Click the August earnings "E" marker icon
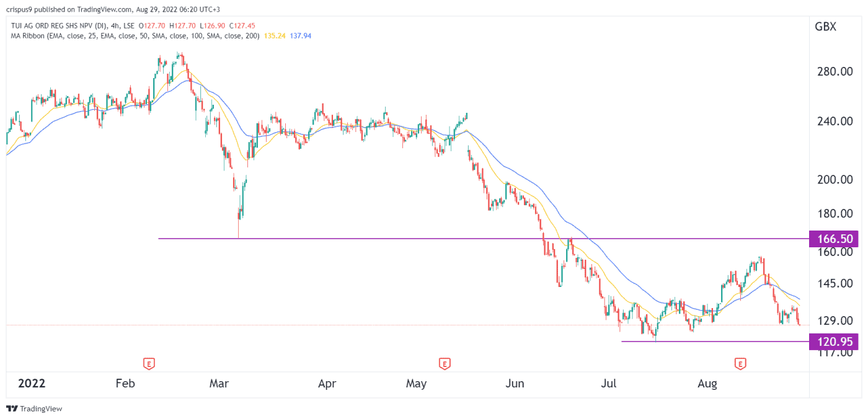The width and height of the screenshot is (868, 419). [x=740, y=364]
